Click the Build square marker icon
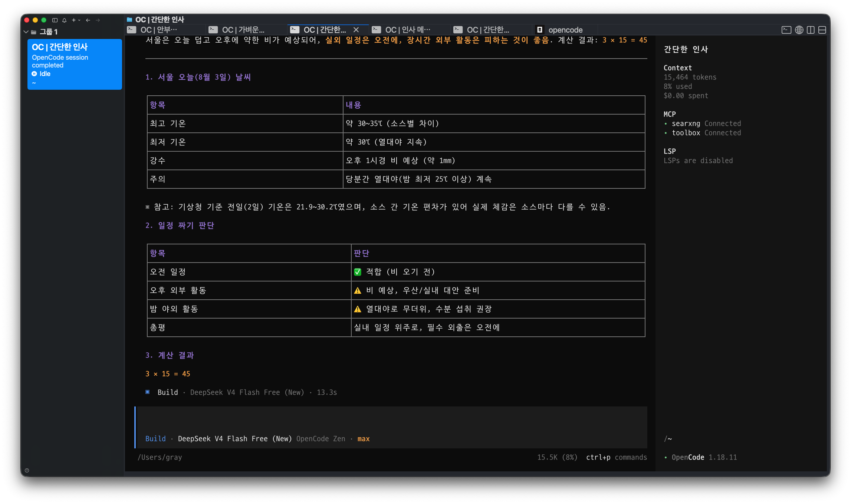 [148, 392]
